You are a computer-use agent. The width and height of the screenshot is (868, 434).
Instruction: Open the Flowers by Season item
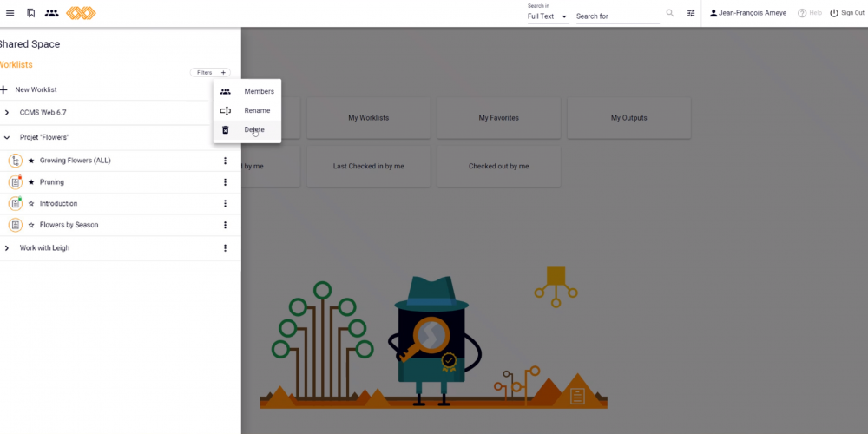point(69,225)
